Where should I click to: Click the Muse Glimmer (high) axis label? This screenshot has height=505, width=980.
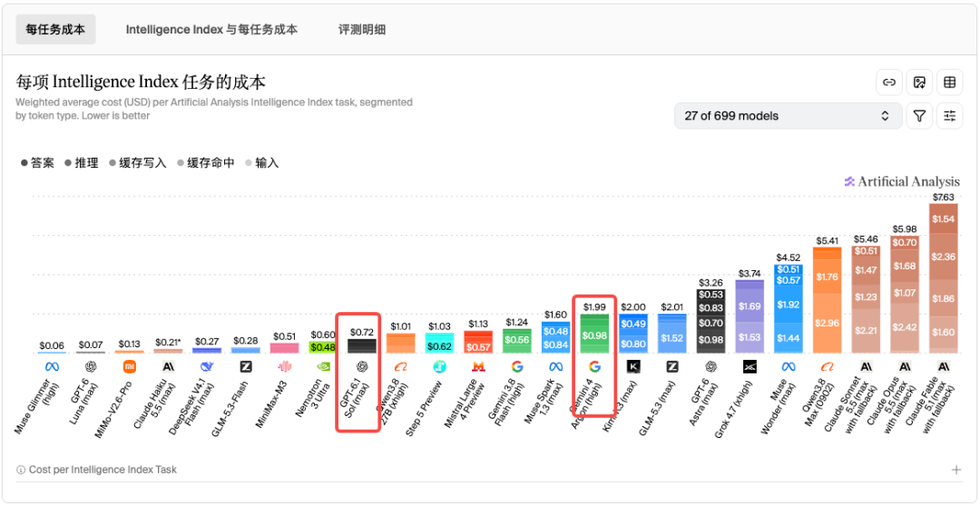pos(37,407)
